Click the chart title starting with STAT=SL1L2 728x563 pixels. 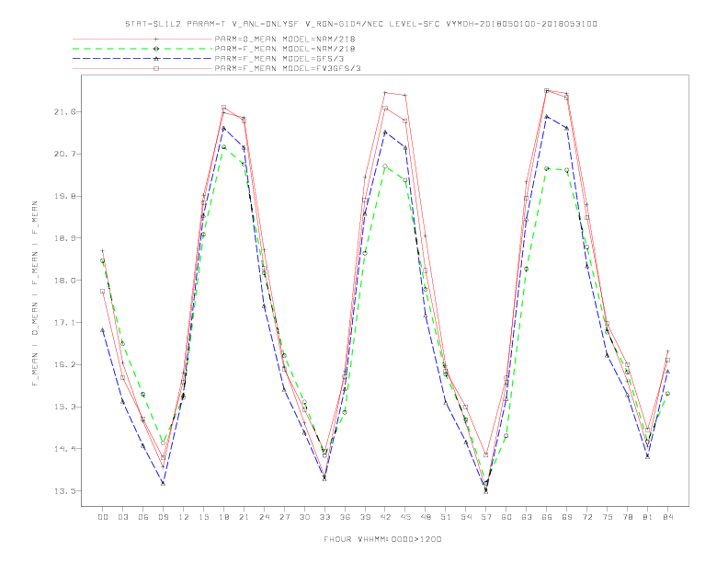pyautogui.click(x=361, y=24)
